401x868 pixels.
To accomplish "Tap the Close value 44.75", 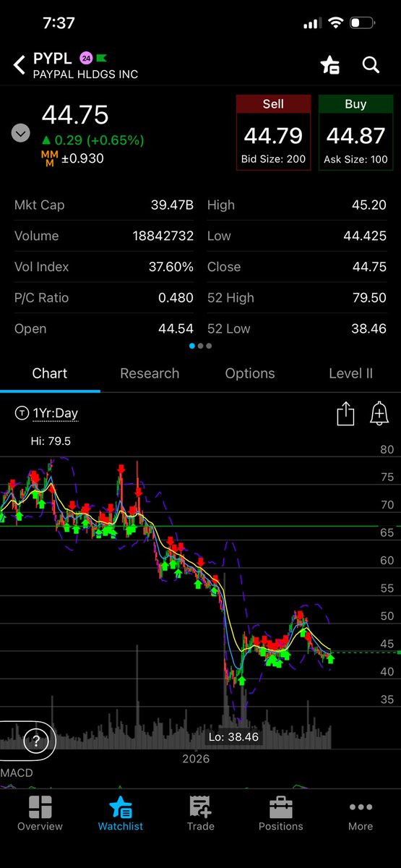I will pyautogui.click(x=369, y=267).
